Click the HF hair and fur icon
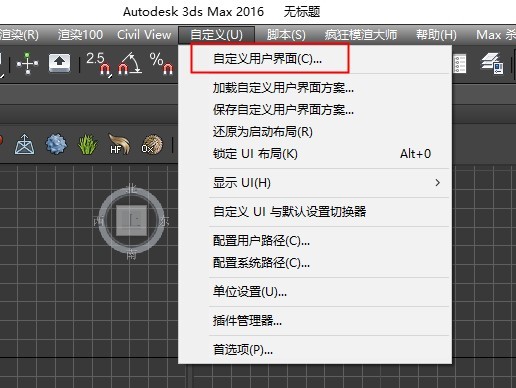Image resolution: width=516 pixels, height=388 pixels. (x=119, y=144)
